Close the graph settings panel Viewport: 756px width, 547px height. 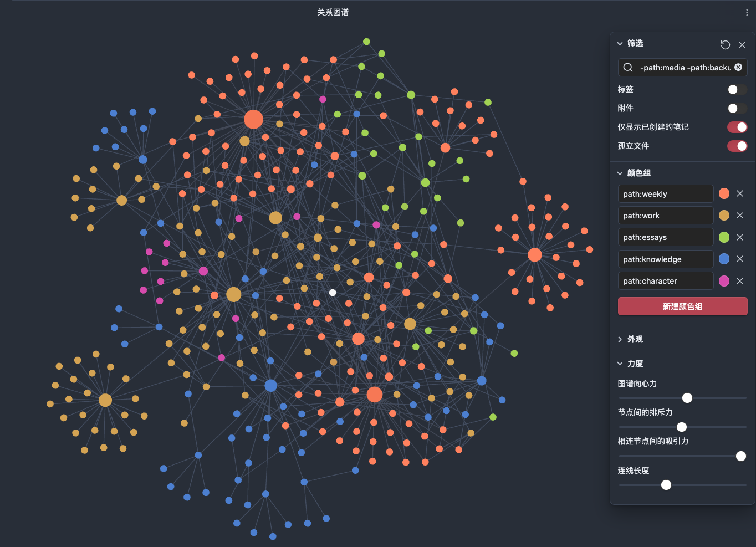pos(742,44)
